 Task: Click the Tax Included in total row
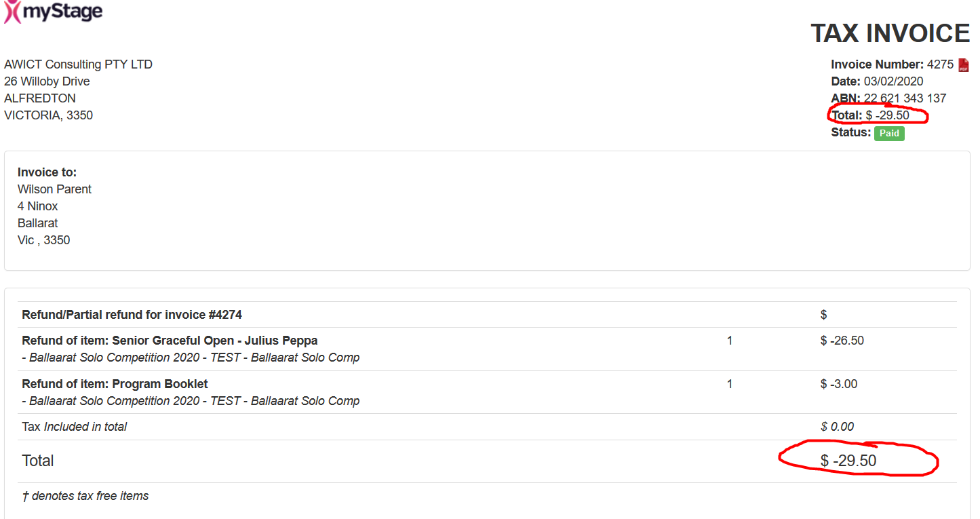[488, 427]
